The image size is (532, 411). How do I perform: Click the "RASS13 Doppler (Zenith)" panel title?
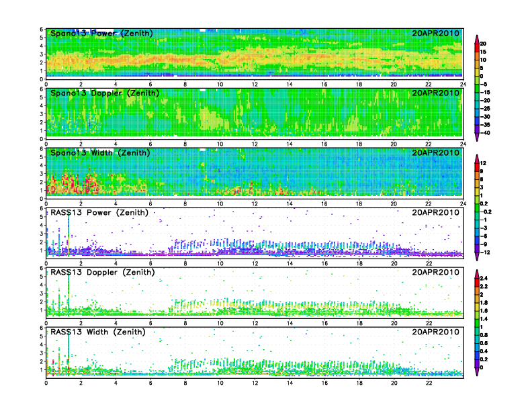tap(103, 272)
